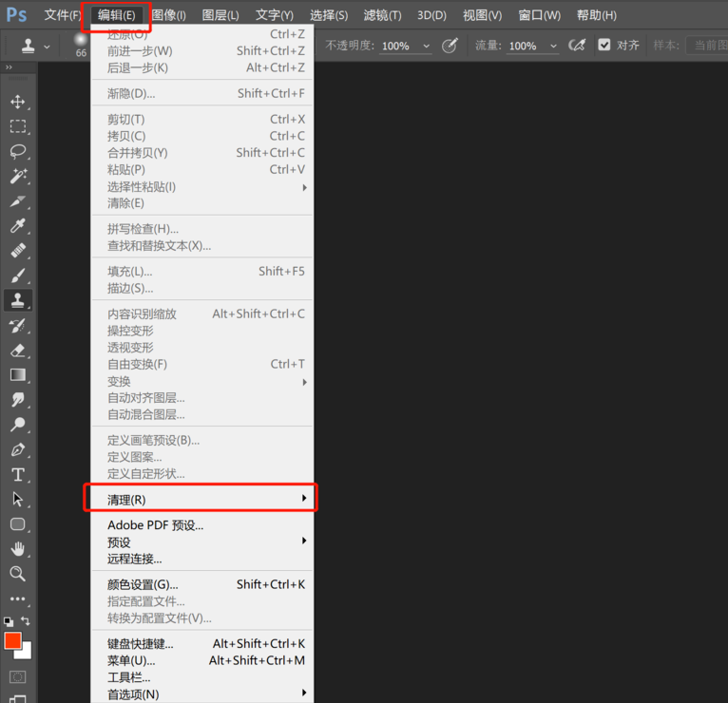728x703 pixels.
Task: Toggle the 对齐 aligned checkbox
Action: point(604,45)
